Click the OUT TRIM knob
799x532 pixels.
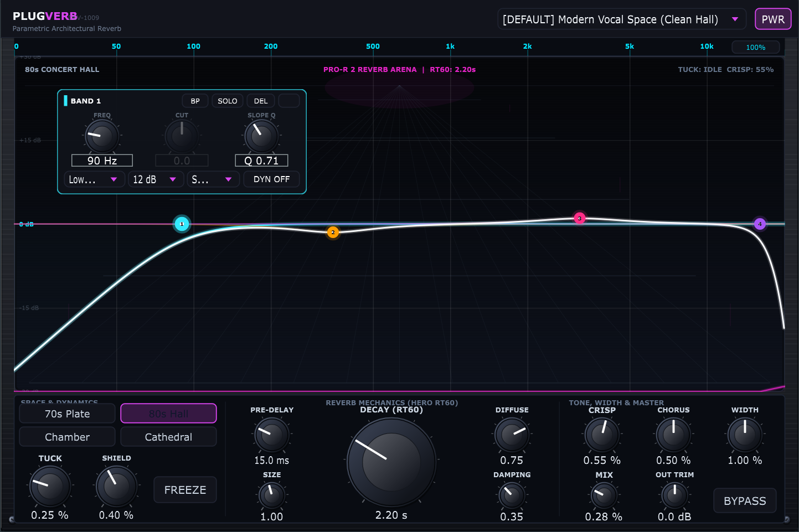pyautogui.click(x=674, y=495)
